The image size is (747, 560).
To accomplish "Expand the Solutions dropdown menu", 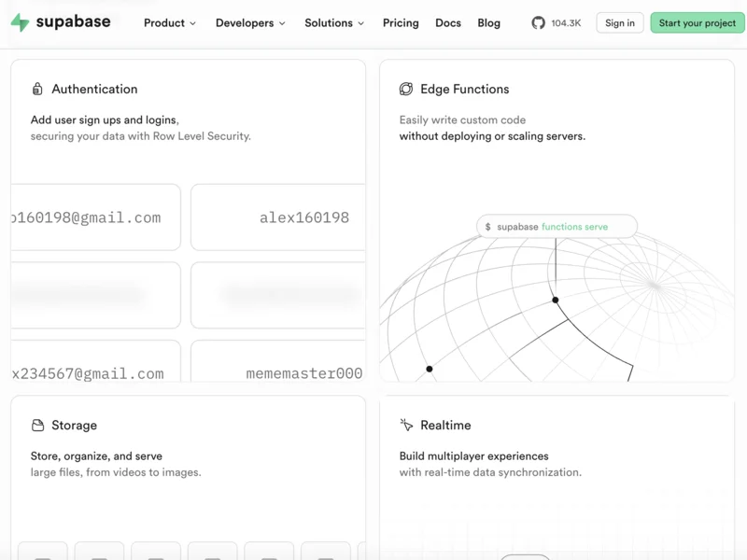I will pos(334,22).
